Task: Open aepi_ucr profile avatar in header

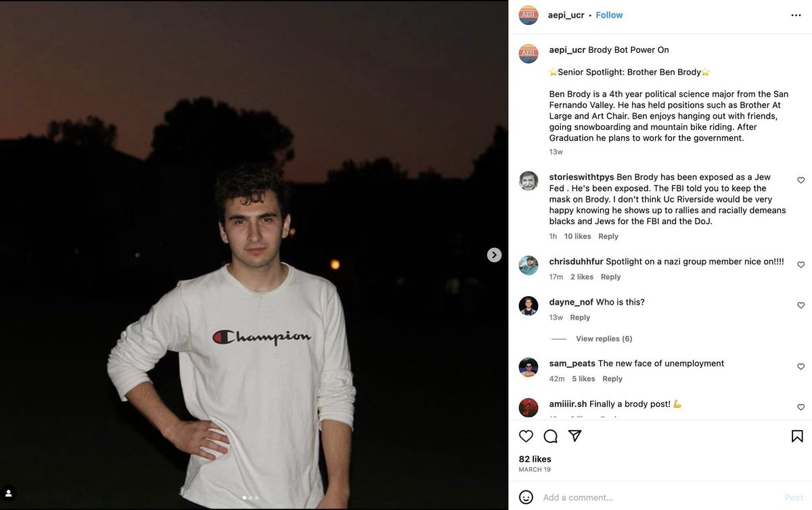Action: [x=528, y=15]
